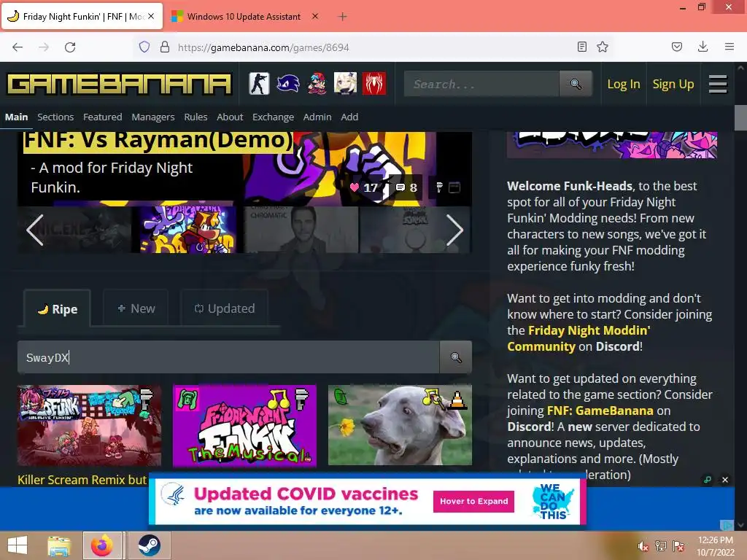The image size is (747, 560).
Task: Open Firefox tracking protection shield
Action: point(144,47)
